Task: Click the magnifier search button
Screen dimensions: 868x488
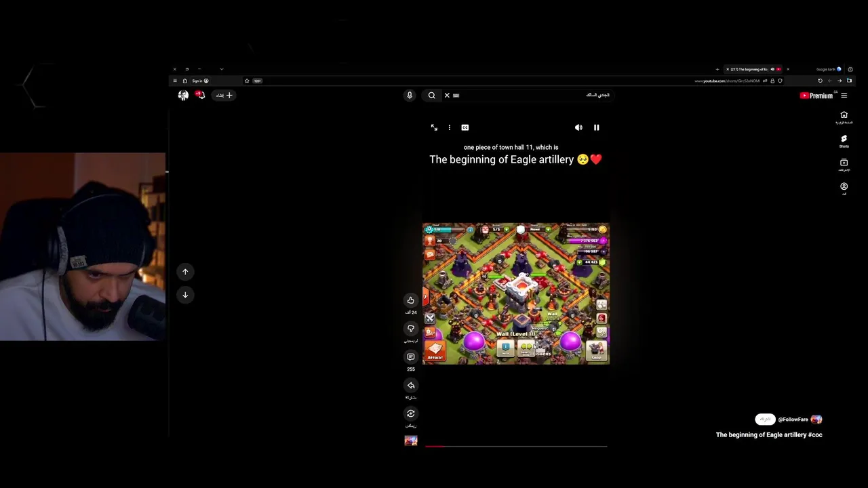Action: (432, 96)
